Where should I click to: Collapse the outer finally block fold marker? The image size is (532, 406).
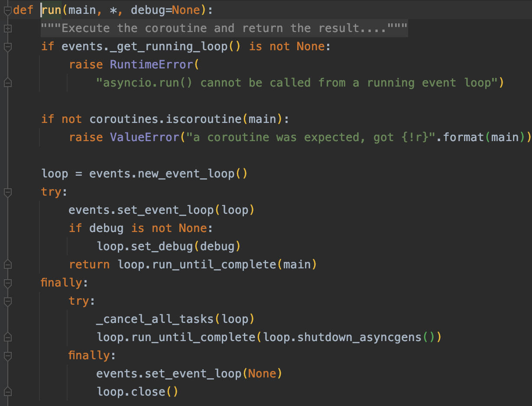coord(7,283)
